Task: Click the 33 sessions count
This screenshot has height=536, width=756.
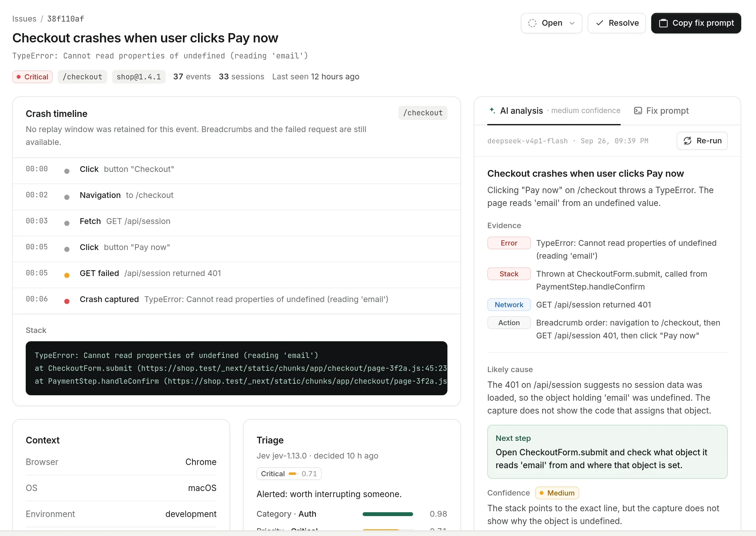Action: pyautogui.click(x=241, y=76)
